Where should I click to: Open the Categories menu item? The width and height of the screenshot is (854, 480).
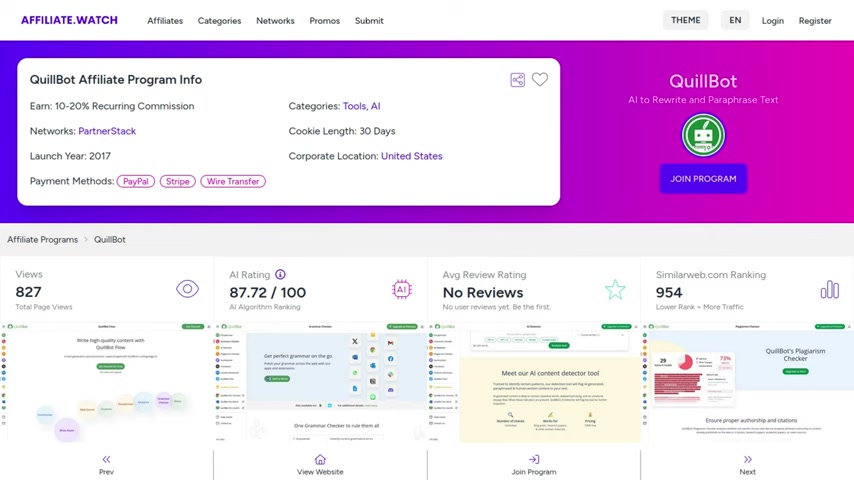click(x=219, y=21)
